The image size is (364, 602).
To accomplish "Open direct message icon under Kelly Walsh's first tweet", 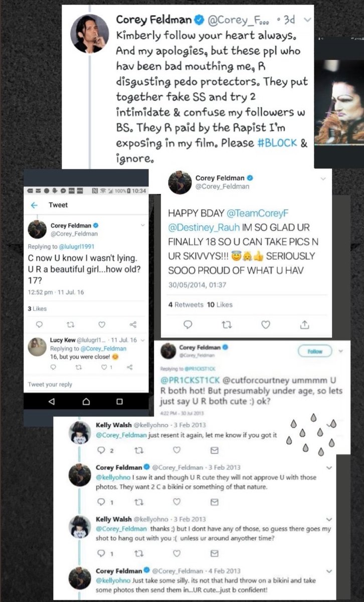I will tap(214, 450).
